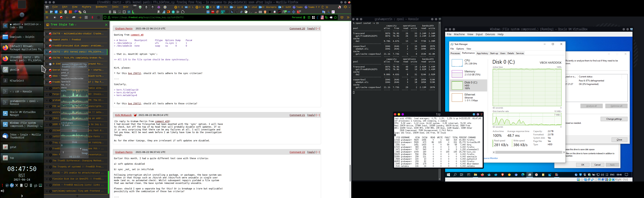Click the Pocket save icon
This screenshot has height=198, width=644.
click(x=342, y=18)
